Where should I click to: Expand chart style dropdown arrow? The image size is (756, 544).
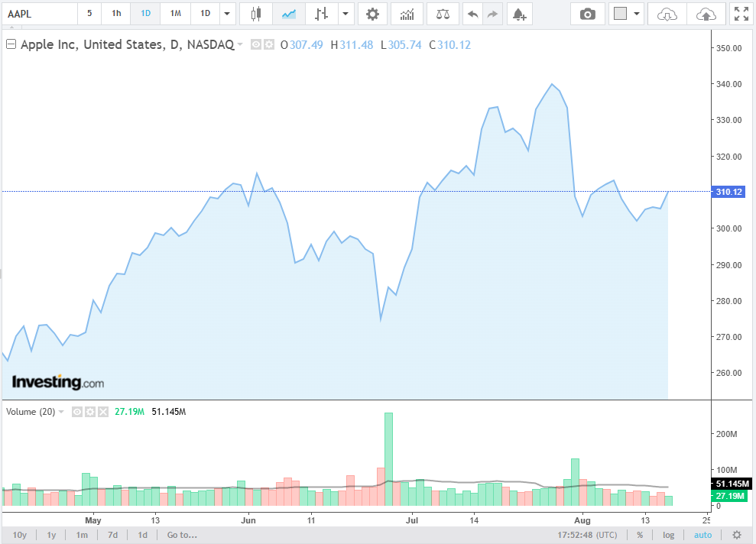pos(346,14)
